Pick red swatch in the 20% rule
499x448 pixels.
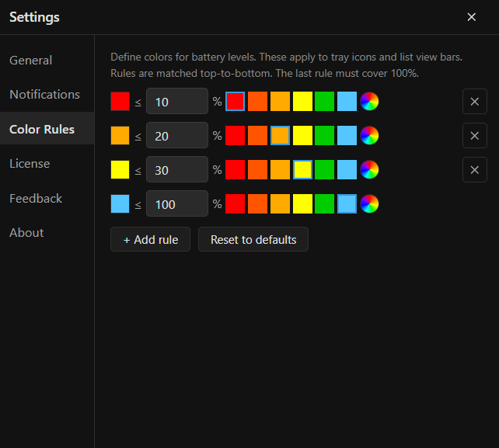tap(236, 135)
